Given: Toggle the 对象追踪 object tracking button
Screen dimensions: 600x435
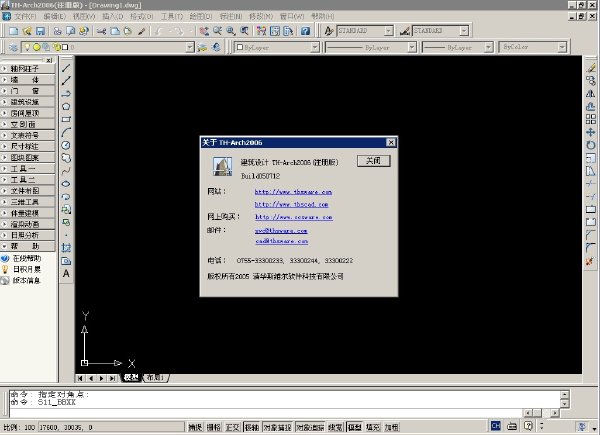Looking at the screenshot, I should pyautogui.click(x=310, y=427).
